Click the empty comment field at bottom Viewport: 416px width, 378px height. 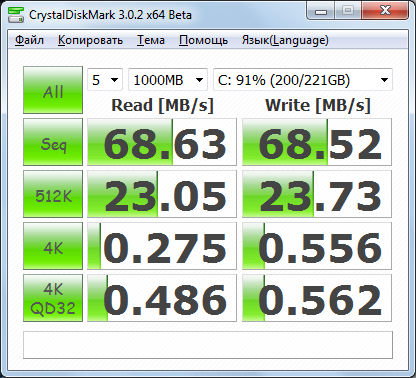(208, 345)
